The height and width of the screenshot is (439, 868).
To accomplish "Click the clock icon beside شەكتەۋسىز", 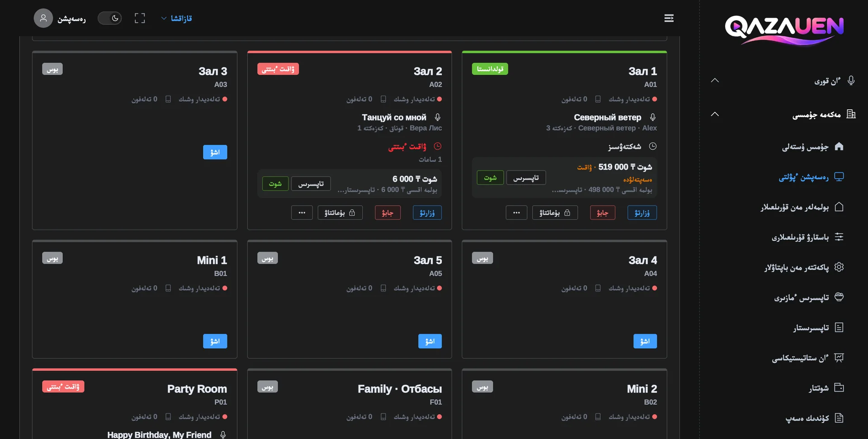I will tap(652, 146).
